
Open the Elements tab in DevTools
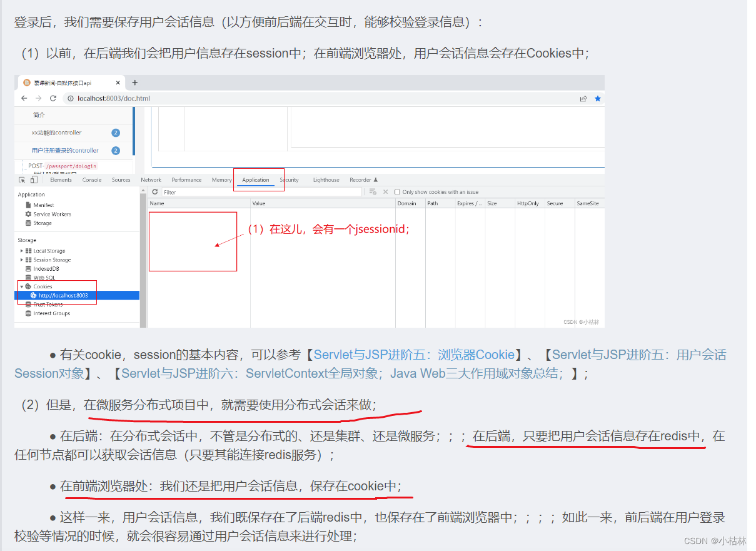click(61, 179)
